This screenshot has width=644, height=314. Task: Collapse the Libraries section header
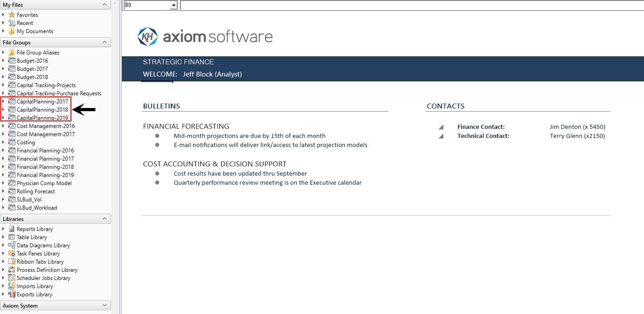click(x=105, y=219)
